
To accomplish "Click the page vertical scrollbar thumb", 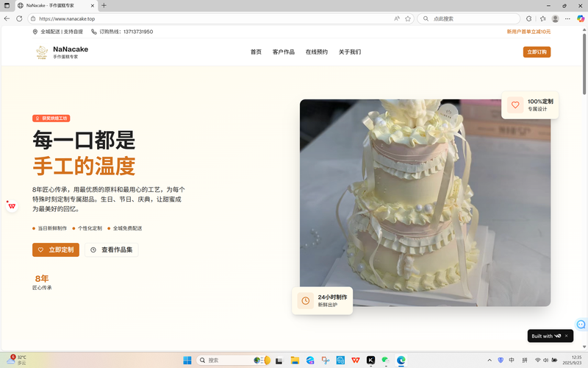I will 584,64.
